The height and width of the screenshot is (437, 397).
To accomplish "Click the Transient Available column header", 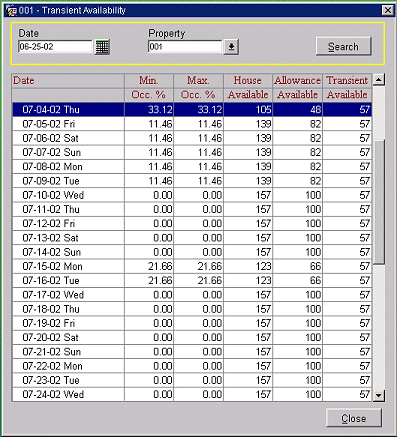I will 347,88.
